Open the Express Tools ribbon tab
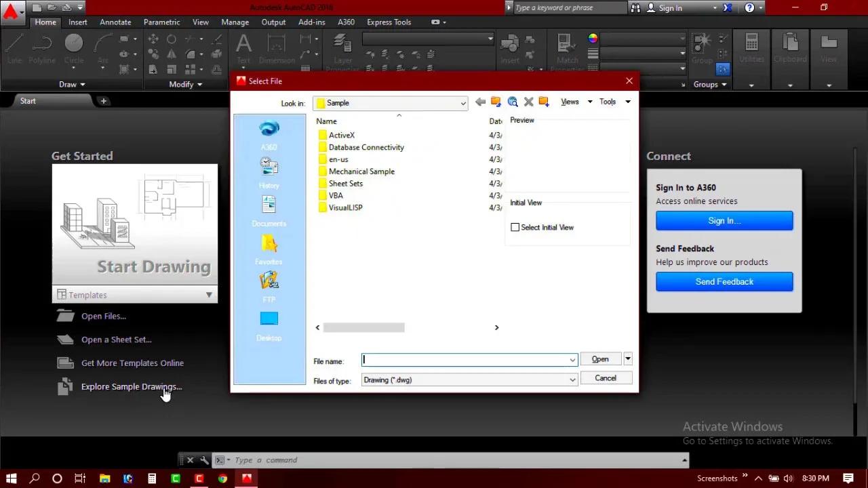The height and width of the screenshot is (488, 868). pyautogui.click(x=389, y=22)
